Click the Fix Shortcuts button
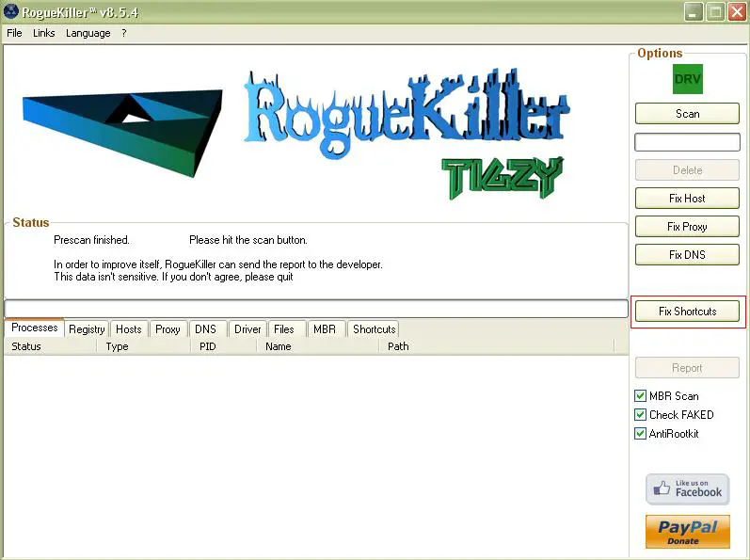The height and width of the screenshot is (560, 750). (687, 312)
